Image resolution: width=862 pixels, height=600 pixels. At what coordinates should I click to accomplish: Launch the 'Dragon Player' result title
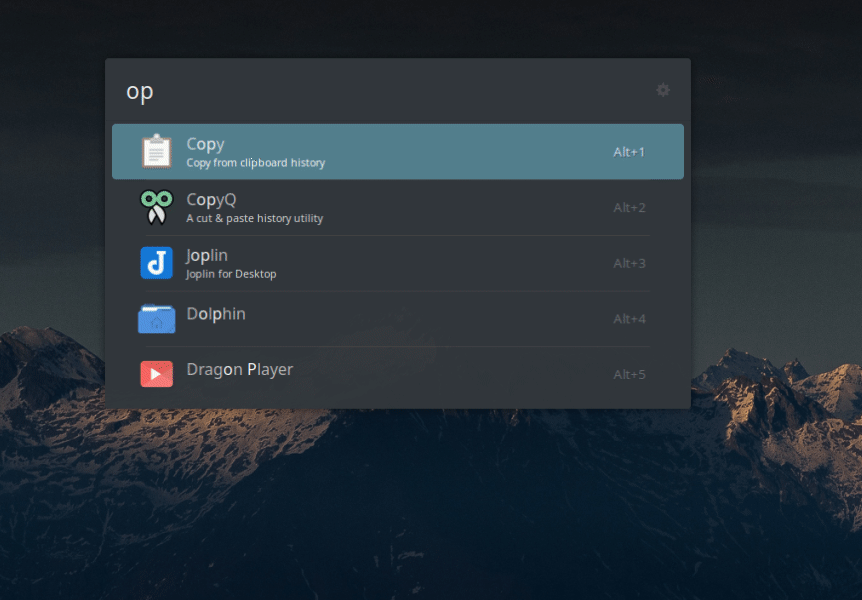click(240, 370)
